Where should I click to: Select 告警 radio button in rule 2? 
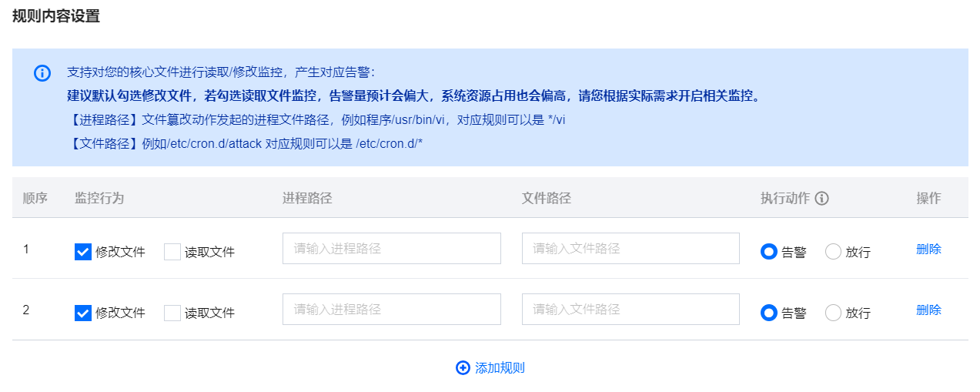(768, 313)
